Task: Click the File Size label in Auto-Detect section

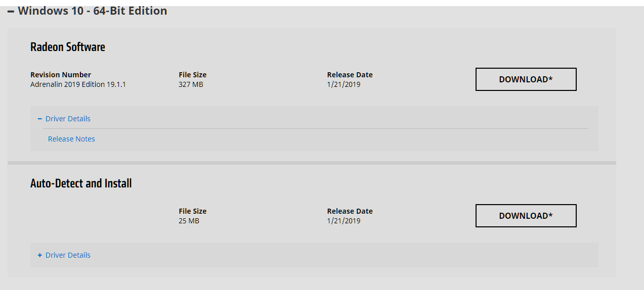Action: click(x=193, y=211)
